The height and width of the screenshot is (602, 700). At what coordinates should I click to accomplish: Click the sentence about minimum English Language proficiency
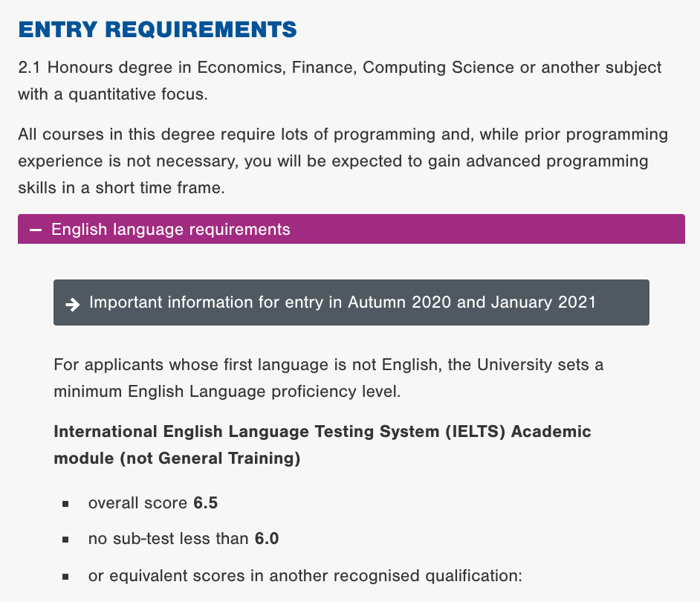328,378
